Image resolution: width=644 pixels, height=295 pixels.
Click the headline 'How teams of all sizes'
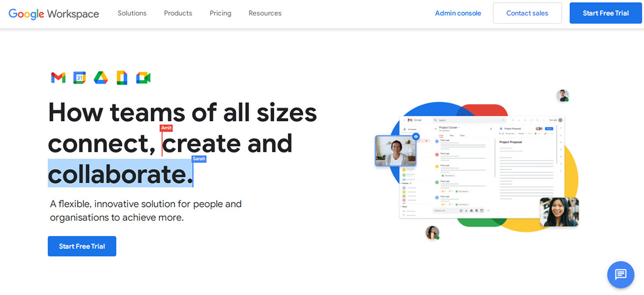[182, 112]
